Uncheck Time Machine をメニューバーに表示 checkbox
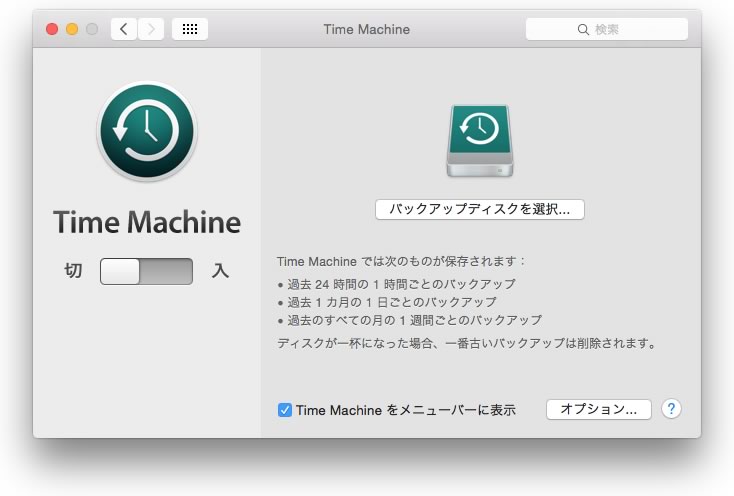This screenshot has width=734, height=496. (285, 410)
